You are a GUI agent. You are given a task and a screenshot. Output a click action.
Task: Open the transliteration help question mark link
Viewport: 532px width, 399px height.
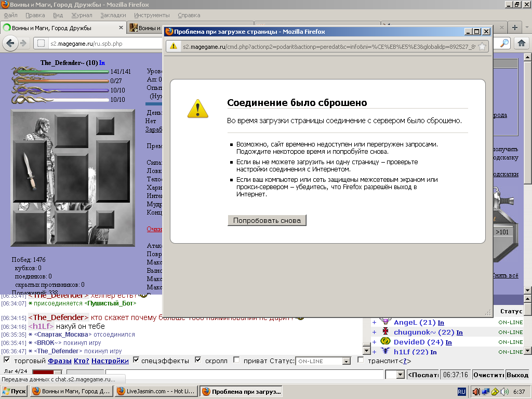click(x=405, y=361)
